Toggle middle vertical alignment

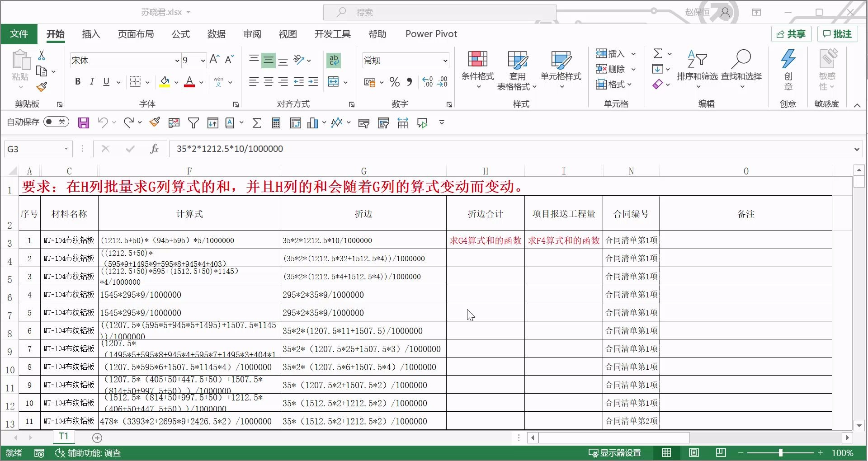point(269,60)
